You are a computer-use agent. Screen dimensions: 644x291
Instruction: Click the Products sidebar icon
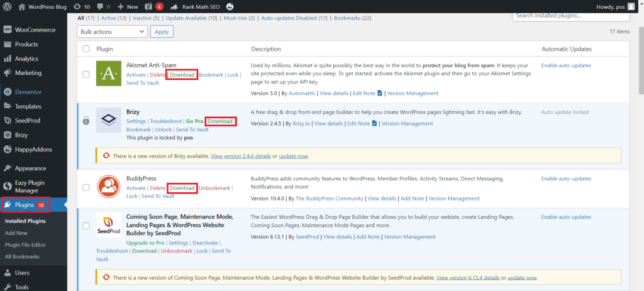click(8, 45)
